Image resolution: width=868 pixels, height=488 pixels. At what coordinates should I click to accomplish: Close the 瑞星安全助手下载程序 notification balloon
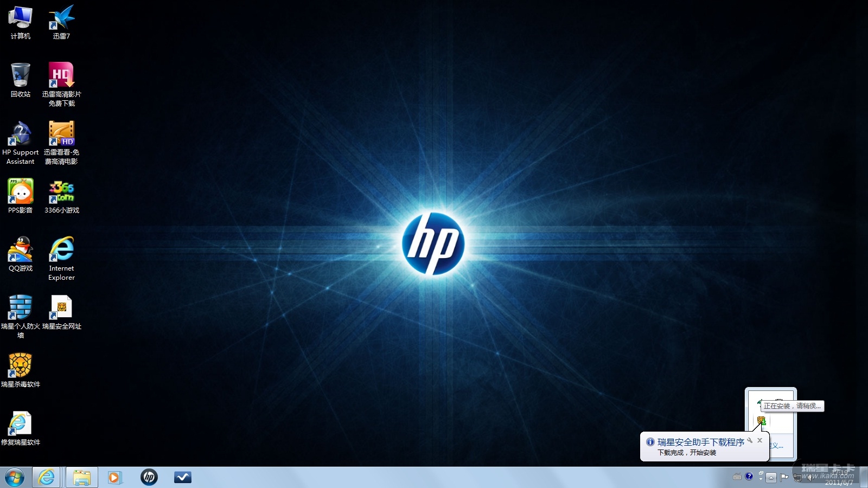click(760, 440)
